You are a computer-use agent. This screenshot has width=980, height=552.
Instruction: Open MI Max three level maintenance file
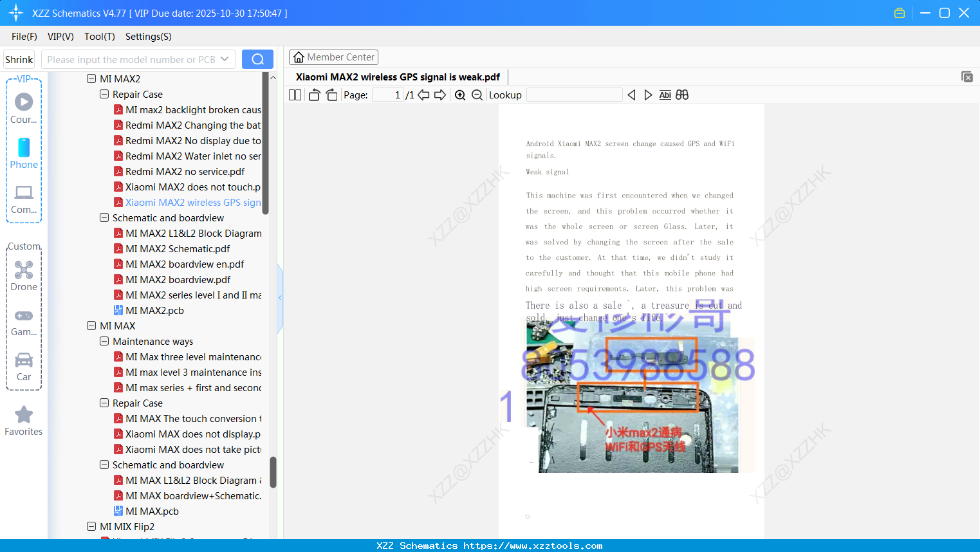click(188, 357)
